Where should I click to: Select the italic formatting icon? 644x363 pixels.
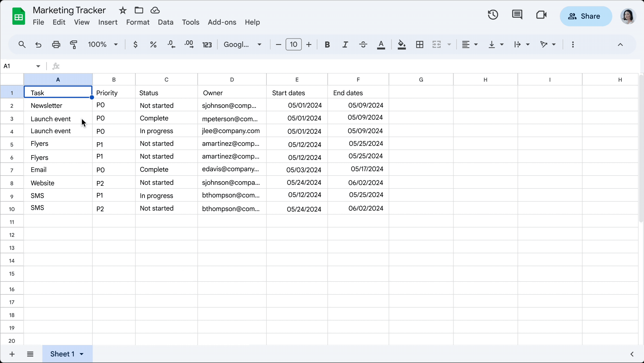345,44
